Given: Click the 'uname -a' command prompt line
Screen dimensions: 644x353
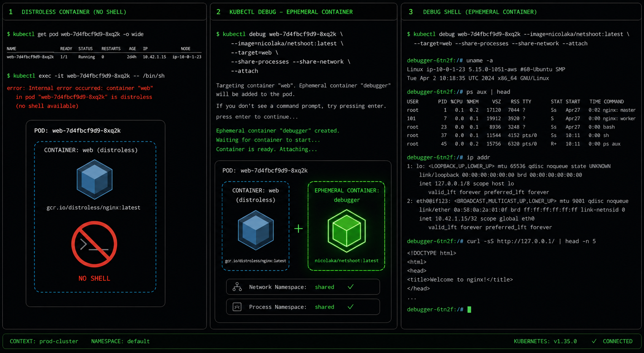Looking at the screenshot, I should 450,60.
